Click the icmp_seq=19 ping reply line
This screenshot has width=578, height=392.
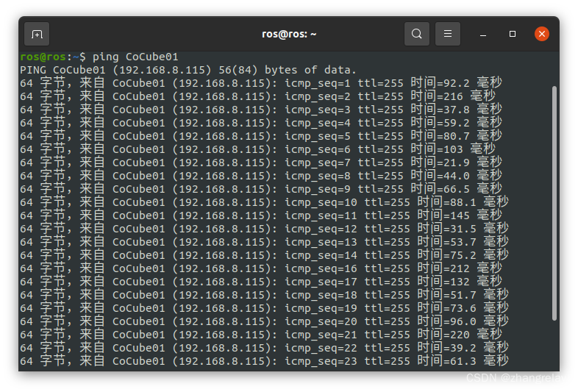(264, 308)
